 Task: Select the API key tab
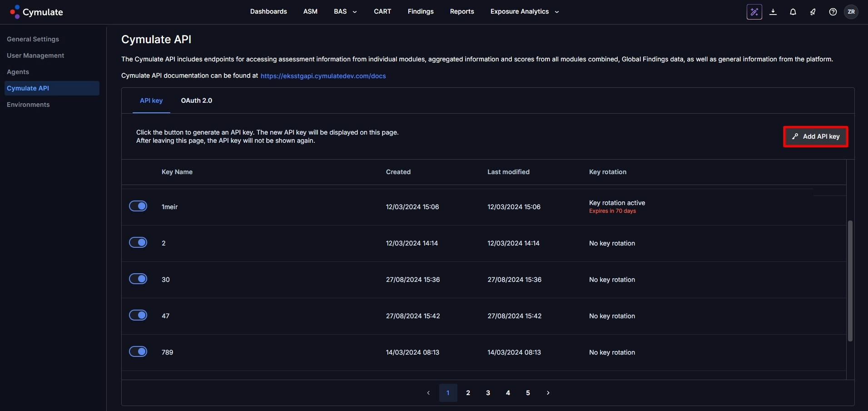pyautogui.click(x=151, y=100)
